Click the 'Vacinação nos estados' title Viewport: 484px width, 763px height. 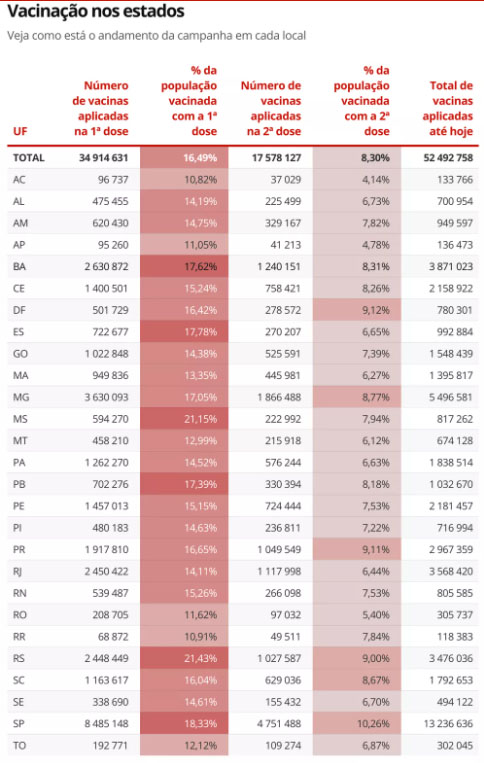(x=96, y=11)
